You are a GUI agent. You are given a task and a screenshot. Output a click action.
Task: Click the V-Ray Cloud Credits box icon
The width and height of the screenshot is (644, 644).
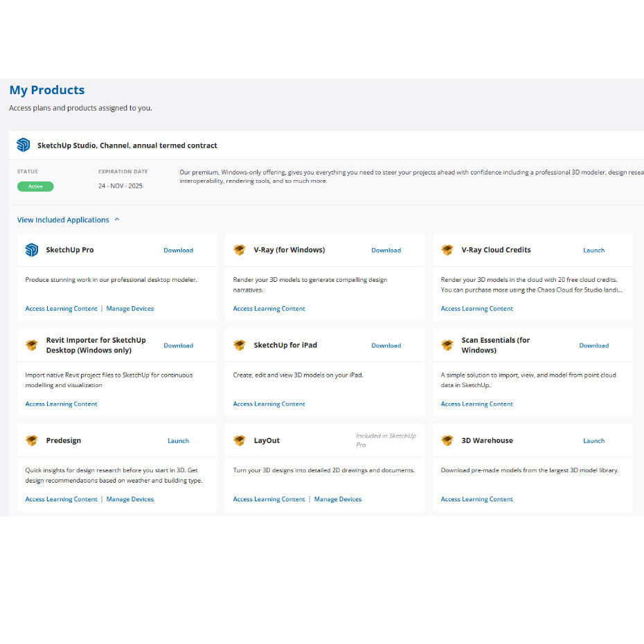pyautogui.click(x=447, y=250)
